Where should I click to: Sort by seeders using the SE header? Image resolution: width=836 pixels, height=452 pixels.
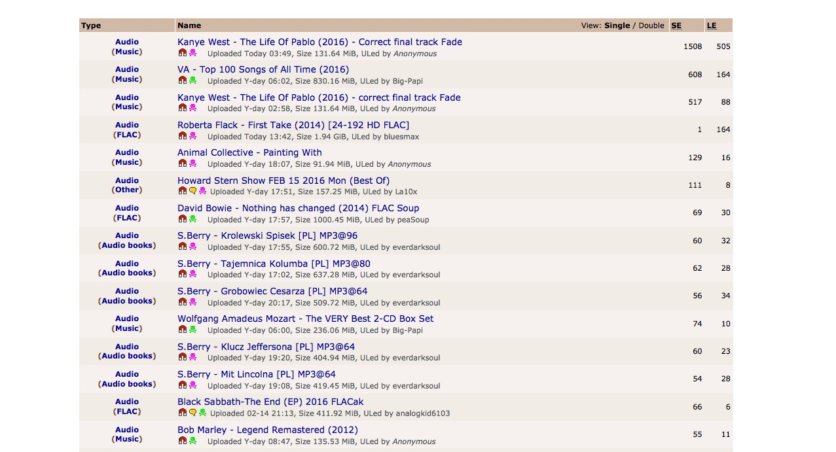coord(676,26)
